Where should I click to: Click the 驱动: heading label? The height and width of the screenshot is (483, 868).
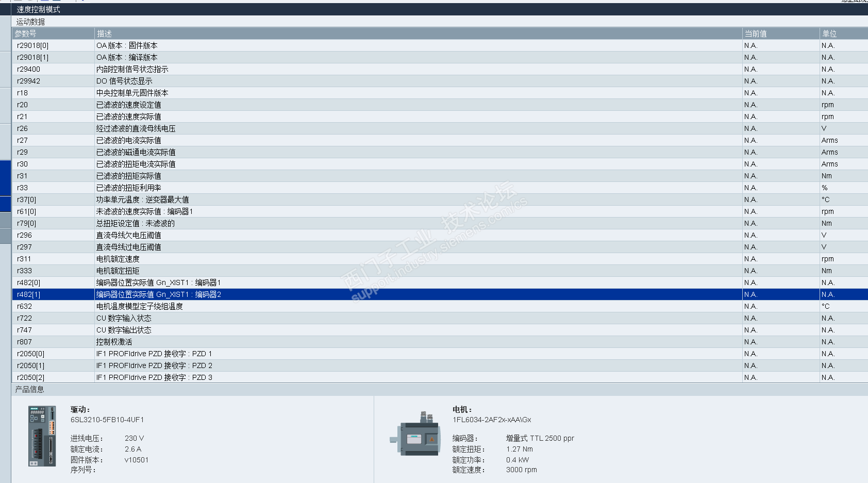click(80, 409)
